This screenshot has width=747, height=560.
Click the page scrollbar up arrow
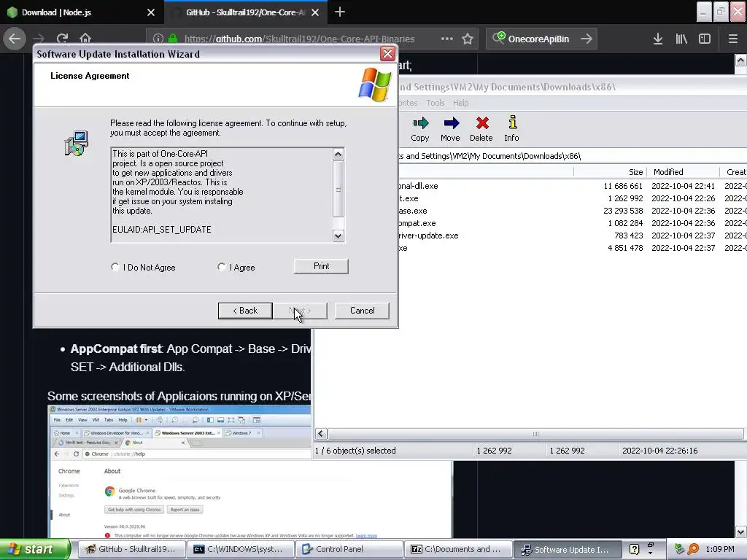point(741,61)
